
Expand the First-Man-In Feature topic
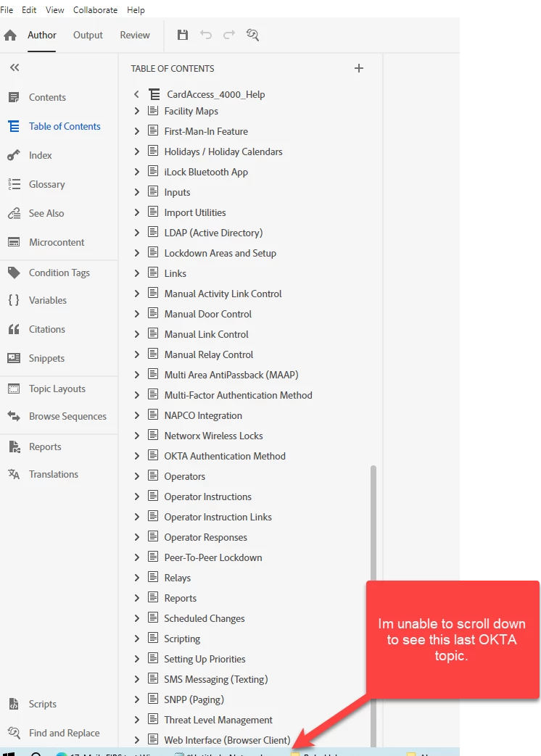click(x=136, y=131)
